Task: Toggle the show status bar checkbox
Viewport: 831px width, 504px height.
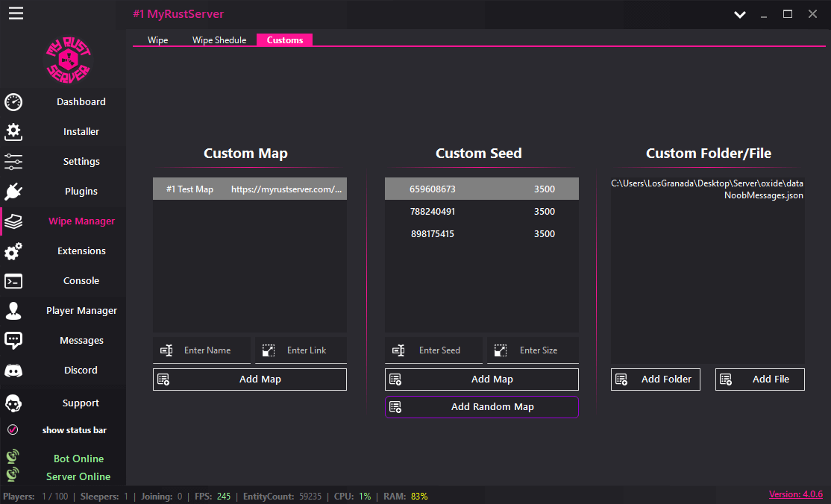Action: pyautogui.click(x=13, y=430)
